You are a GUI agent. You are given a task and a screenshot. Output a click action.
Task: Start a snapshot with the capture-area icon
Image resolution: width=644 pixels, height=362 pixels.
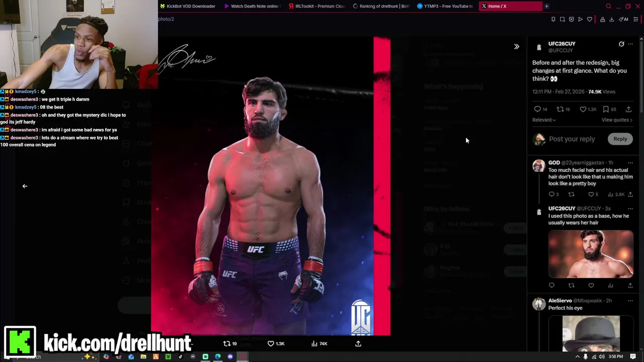coord(562,19)
